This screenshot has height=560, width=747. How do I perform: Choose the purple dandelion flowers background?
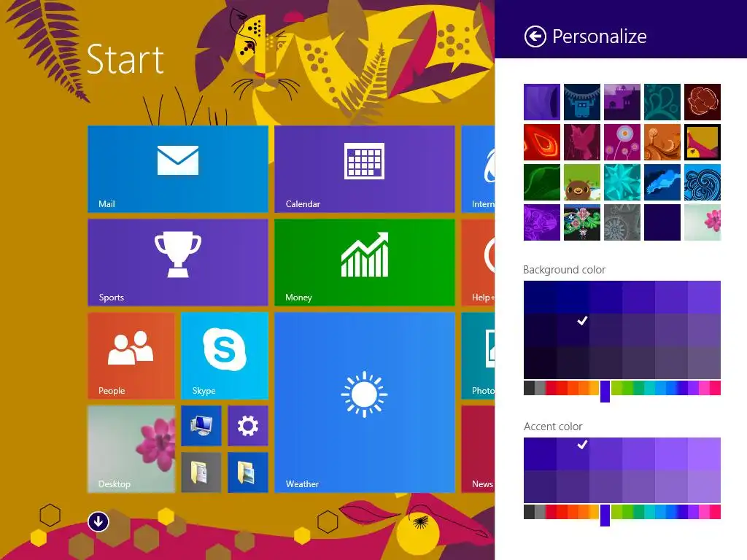[622, 142]
